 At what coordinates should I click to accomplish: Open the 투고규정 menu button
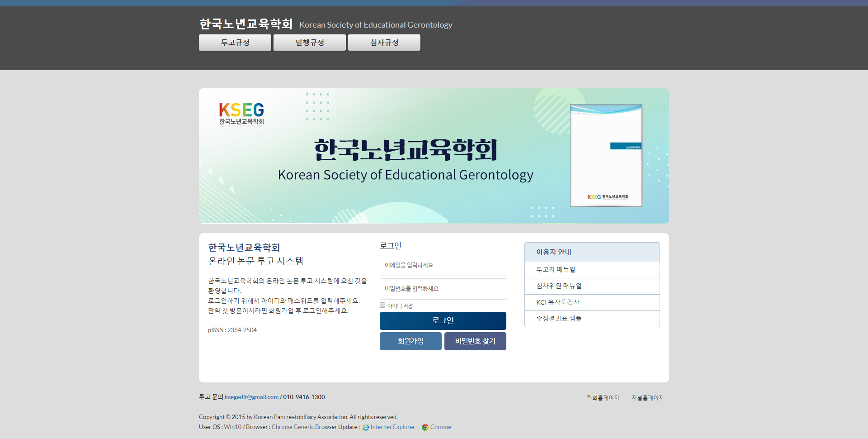click(235, 43)
